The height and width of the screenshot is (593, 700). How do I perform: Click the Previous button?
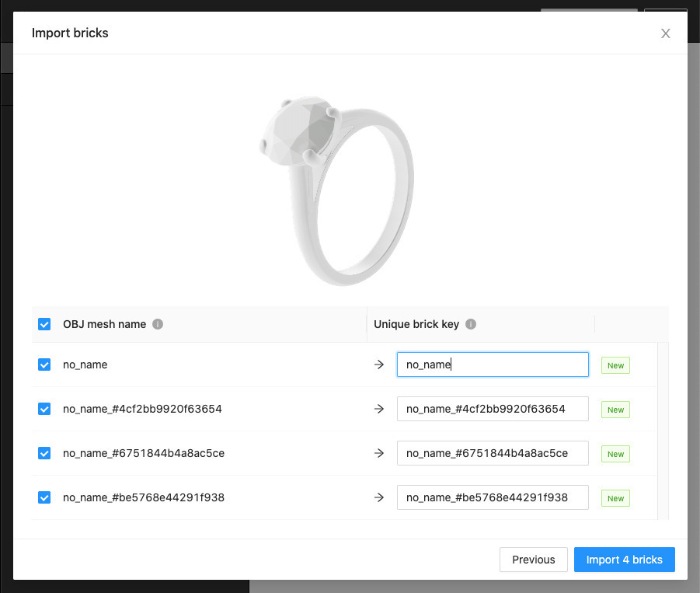[533, 560]
